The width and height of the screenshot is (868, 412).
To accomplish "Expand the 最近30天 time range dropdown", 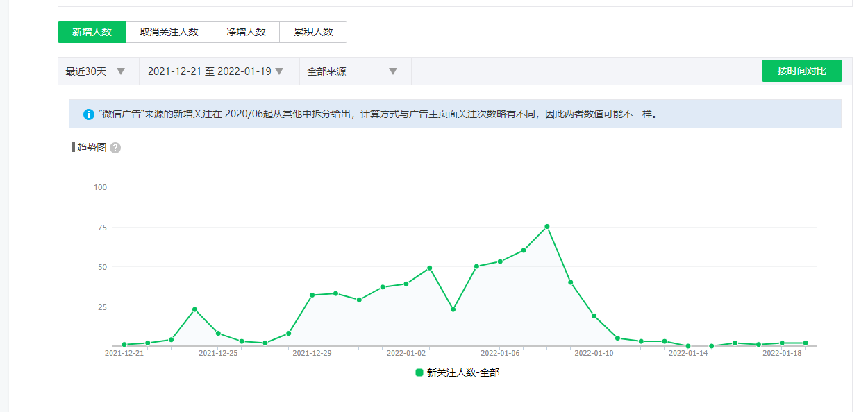I will pyautogui.click(x=96, y=71).
